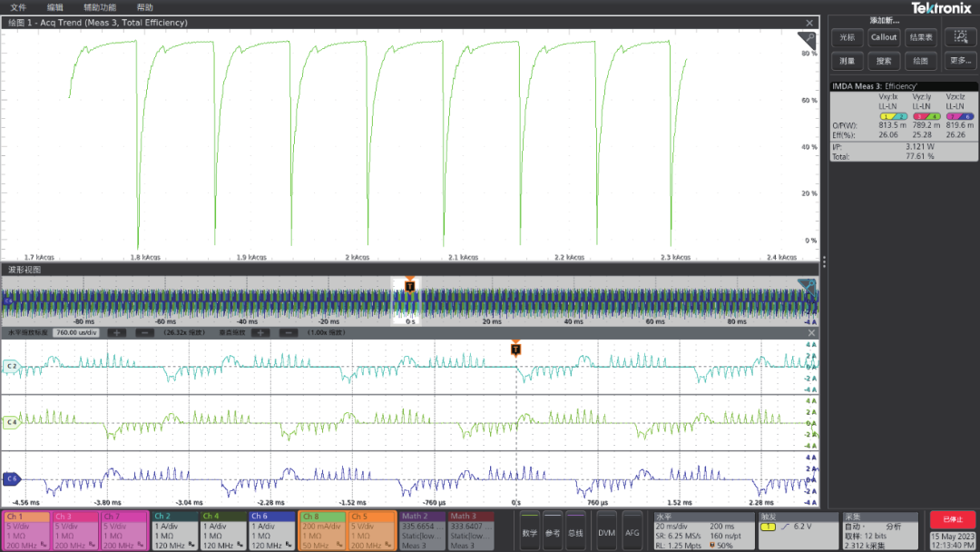Open the 辅助功能 (Utility) menu
The image size is (980, 552).
pos(100,7)
